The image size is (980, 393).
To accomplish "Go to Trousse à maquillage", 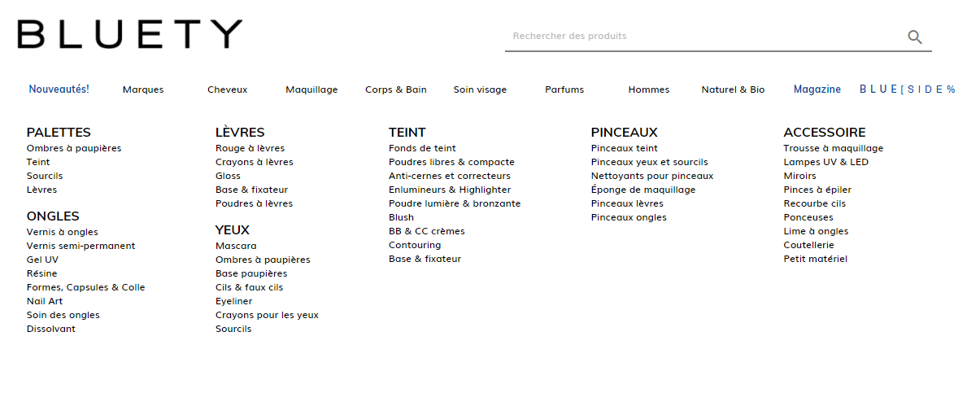I will point(833,148).
